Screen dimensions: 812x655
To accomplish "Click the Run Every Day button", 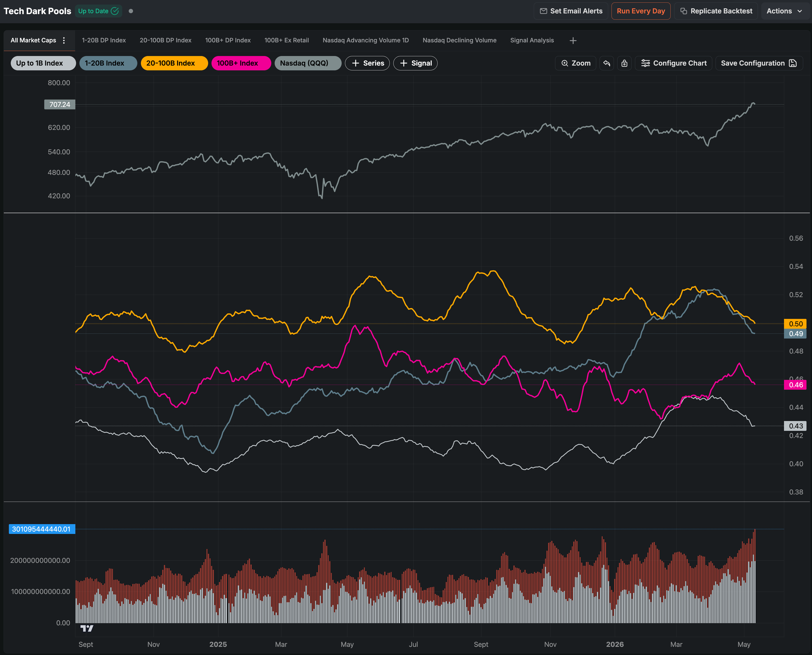I will pos(641,11).
